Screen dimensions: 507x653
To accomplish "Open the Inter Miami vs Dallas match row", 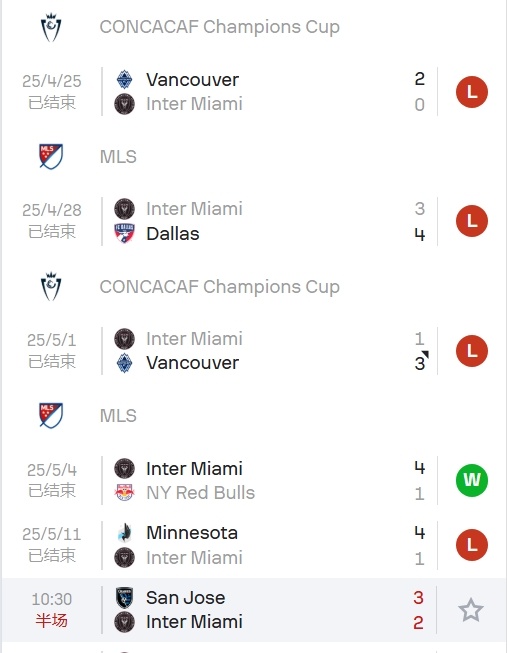I will 254,221.
